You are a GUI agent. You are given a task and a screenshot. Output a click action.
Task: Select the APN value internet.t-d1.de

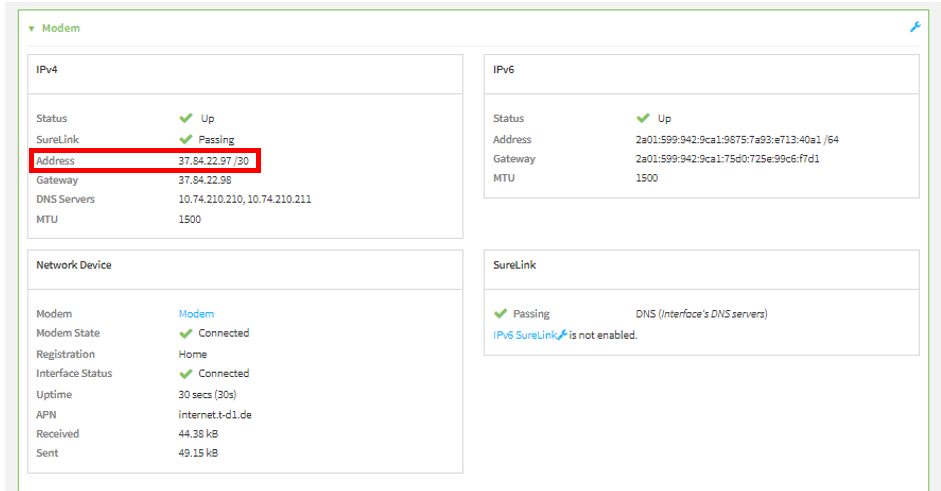coord(216,414)
